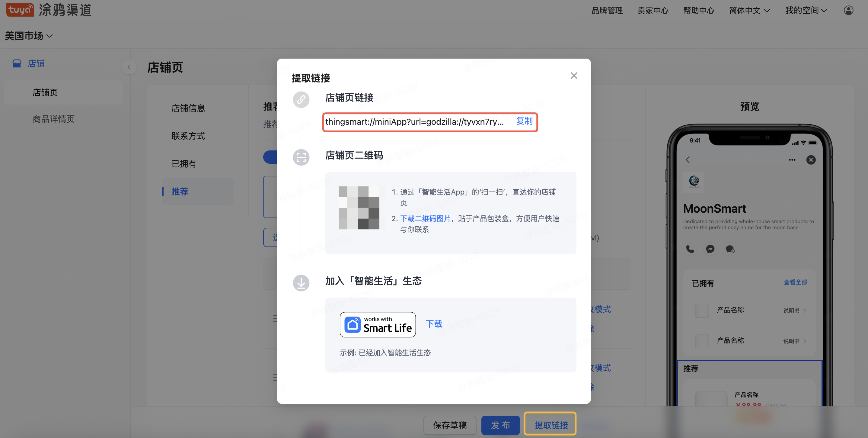This screenshot has height=438, width=868.
Task: Click the link icon beside 店铺页链接
Action: (x=301, y=99)
